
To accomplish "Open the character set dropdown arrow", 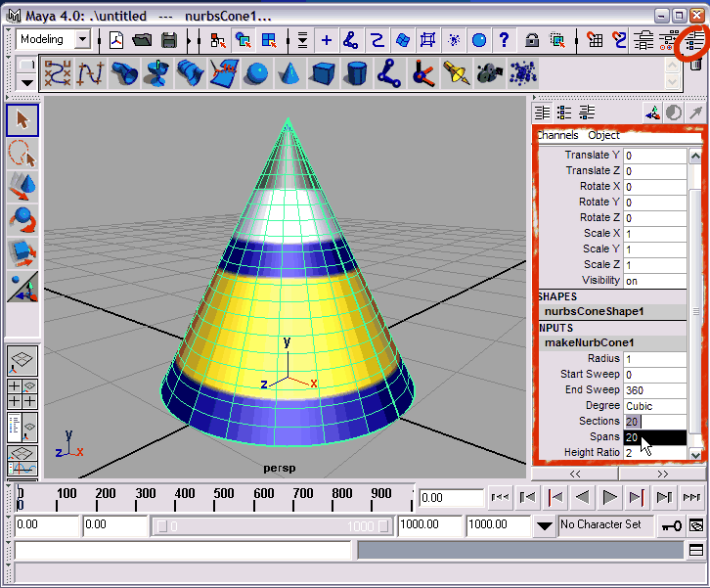I will (x=545, y=526).
